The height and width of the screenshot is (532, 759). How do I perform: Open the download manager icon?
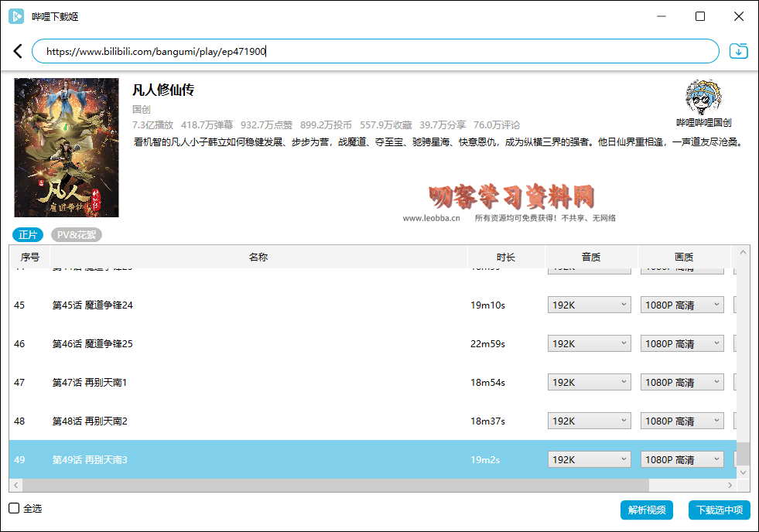coord(739,52)
